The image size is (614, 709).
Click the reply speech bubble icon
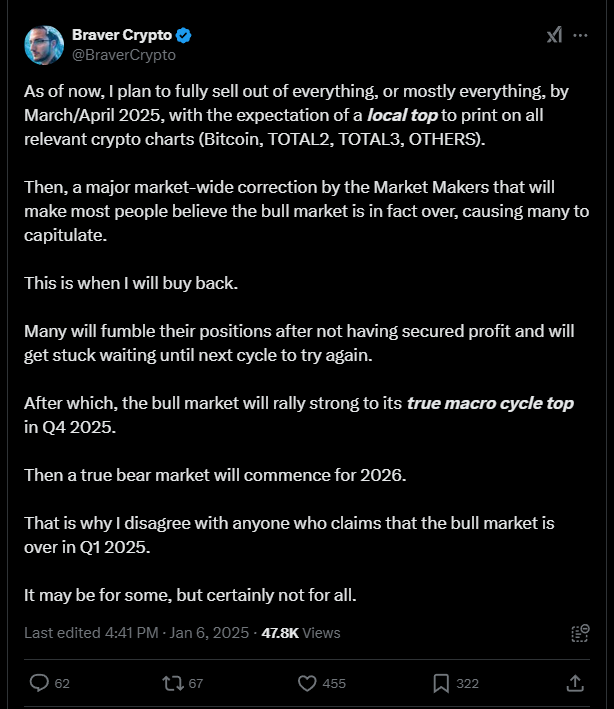[39, 683]
